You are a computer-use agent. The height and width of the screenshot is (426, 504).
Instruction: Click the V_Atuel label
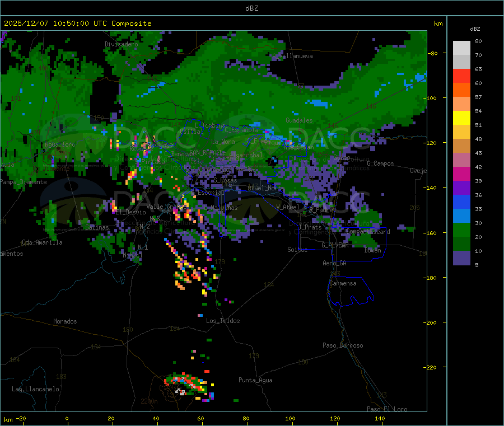click(288, 207)
